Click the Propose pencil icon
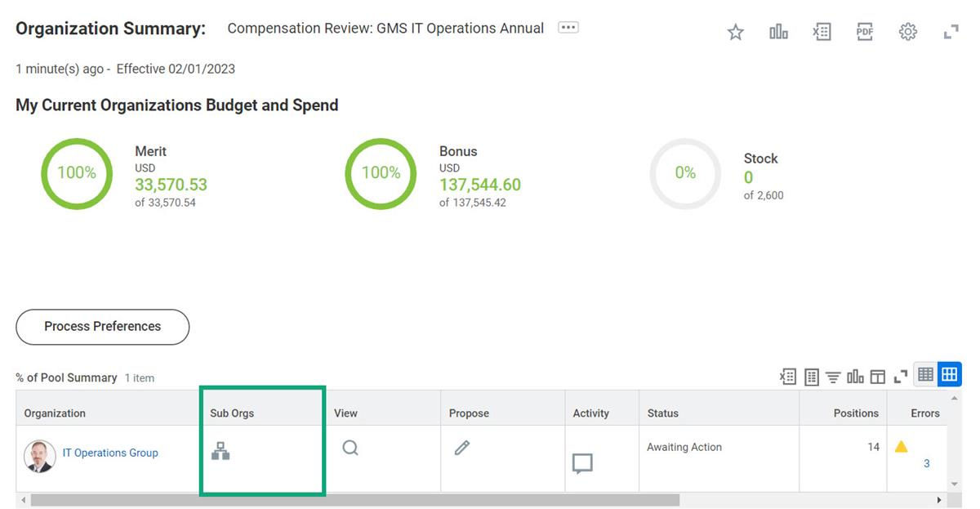The image size is (980, 509). [462, 447]
